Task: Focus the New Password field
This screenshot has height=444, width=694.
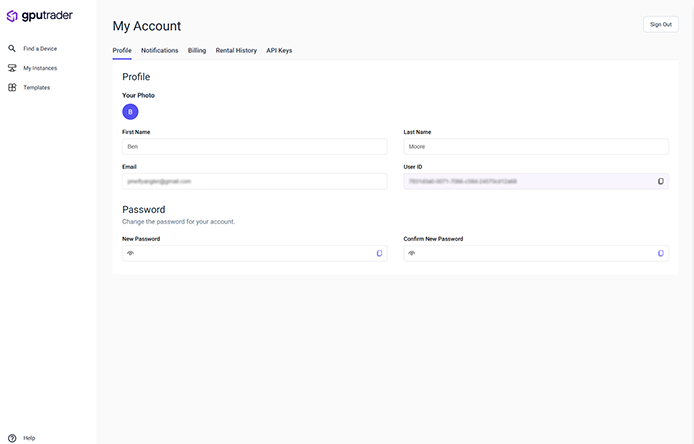Action: click(255, 253)
